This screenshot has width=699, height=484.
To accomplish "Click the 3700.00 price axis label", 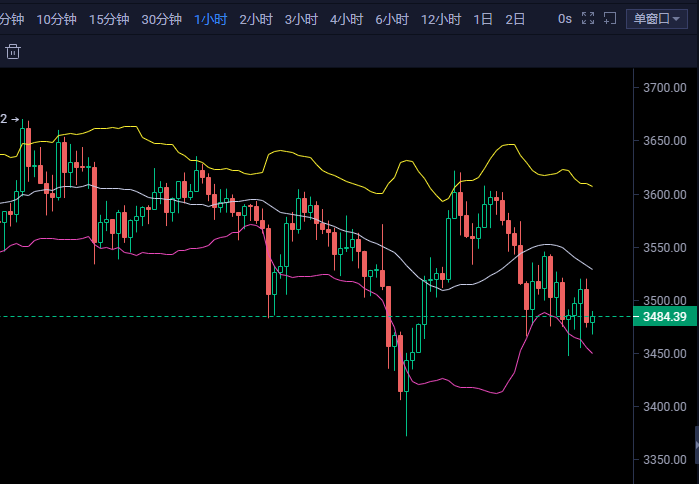I will (x=665, y=88).
